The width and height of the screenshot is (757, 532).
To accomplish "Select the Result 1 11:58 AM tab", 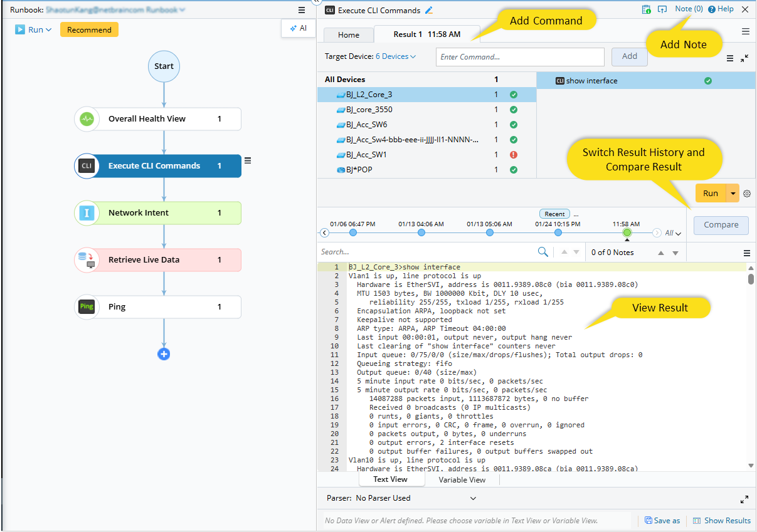I will [x=426, y=34].
